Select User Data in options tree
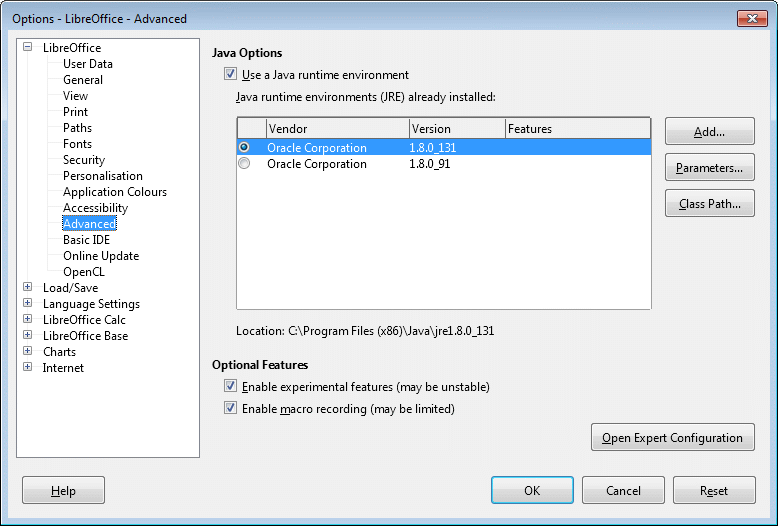Screen dimensions: 778x526 [x=88, y=64]
